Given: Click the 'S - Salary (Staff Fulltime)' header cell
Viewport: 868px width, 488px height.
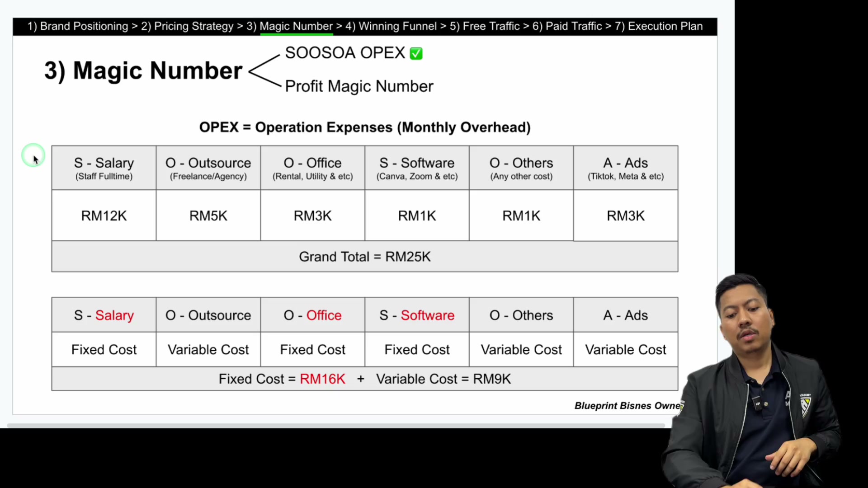Looking at the screenshot, I should [x=104, y=168].
